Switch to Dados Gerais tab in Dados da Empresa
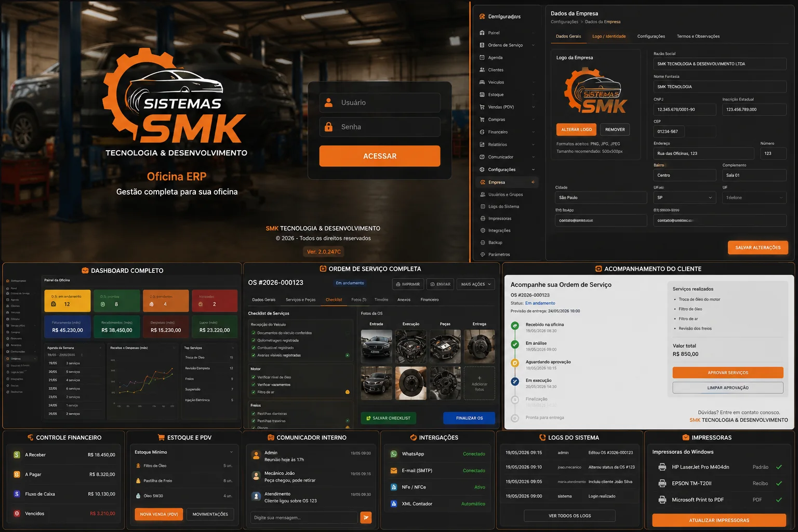 568,36
